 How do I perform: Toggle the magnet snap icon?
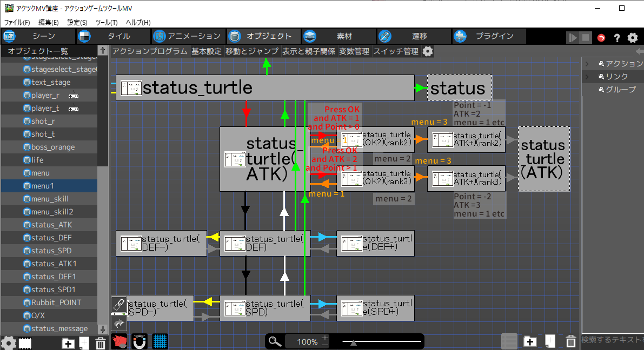pos(140,341)
